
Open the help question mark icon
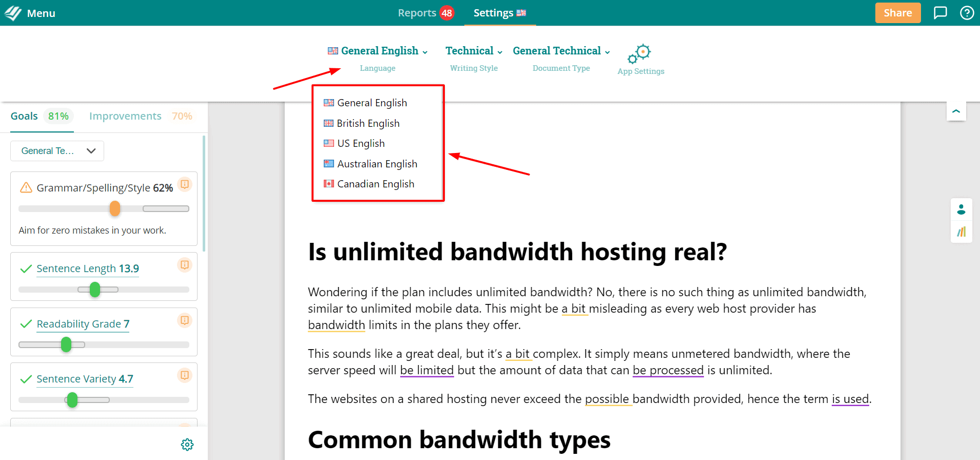[x=967, y=13]
